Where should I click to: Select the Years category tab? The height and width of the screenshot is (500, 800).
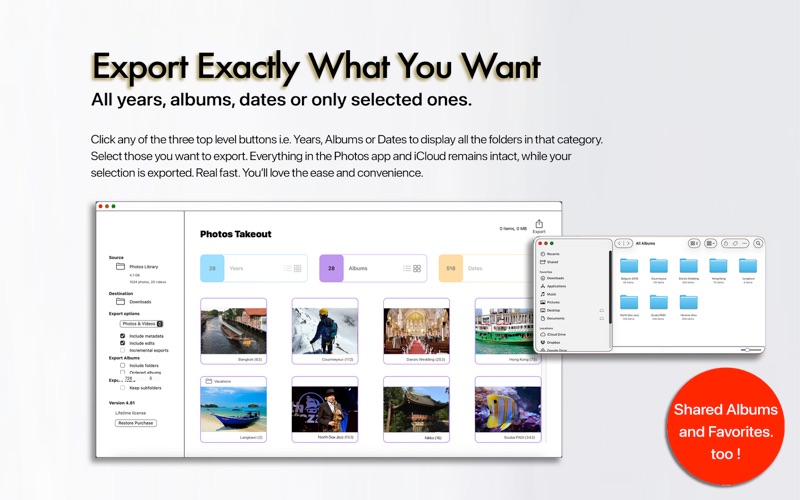pyautogui.click(x=254, y=268)
